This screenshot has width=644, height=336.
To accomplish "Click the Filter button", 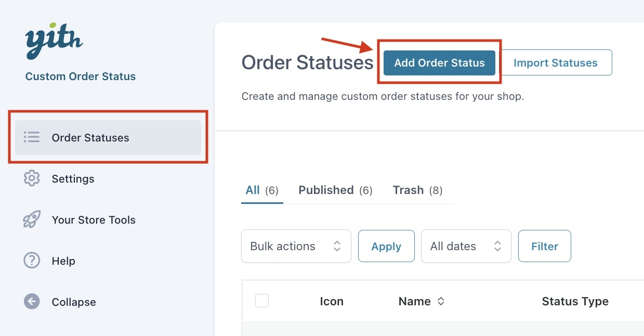I will click(545, 246).
